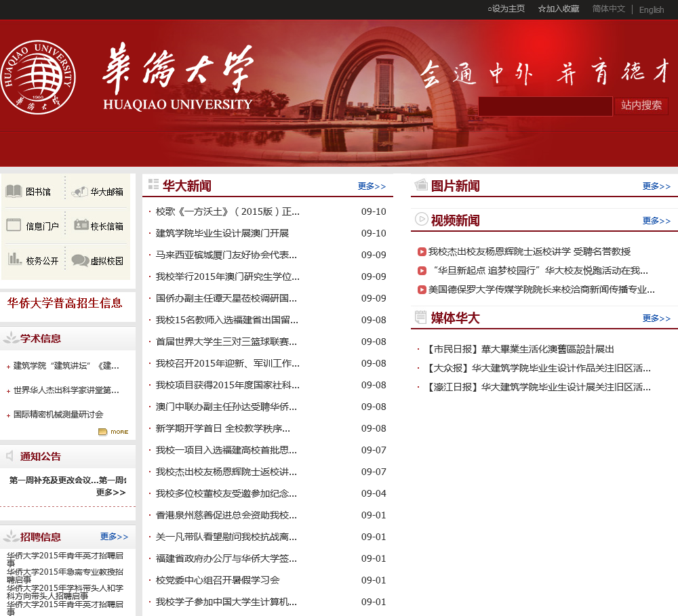Click the notepad icon beside 媒体华大
This screenshot has width=678, height=616.
(x=421, y=317)
